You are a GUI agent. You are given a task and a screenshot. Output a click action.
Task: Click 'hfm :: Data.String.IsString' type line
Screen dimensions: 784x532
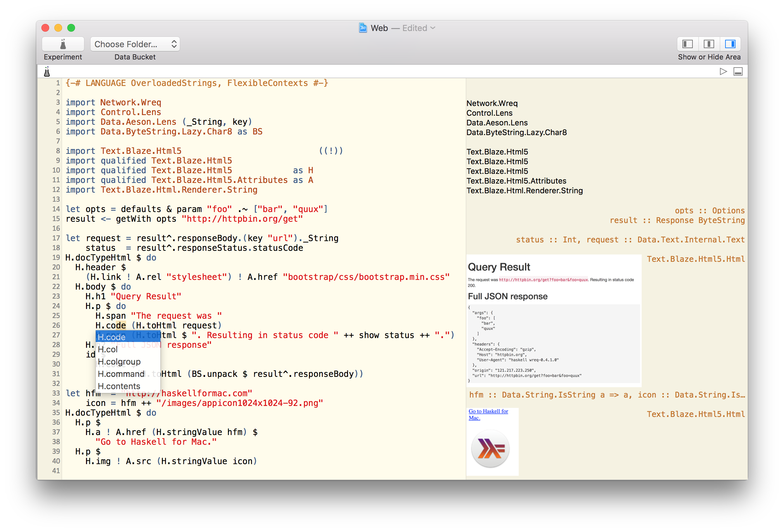point(607,395)
